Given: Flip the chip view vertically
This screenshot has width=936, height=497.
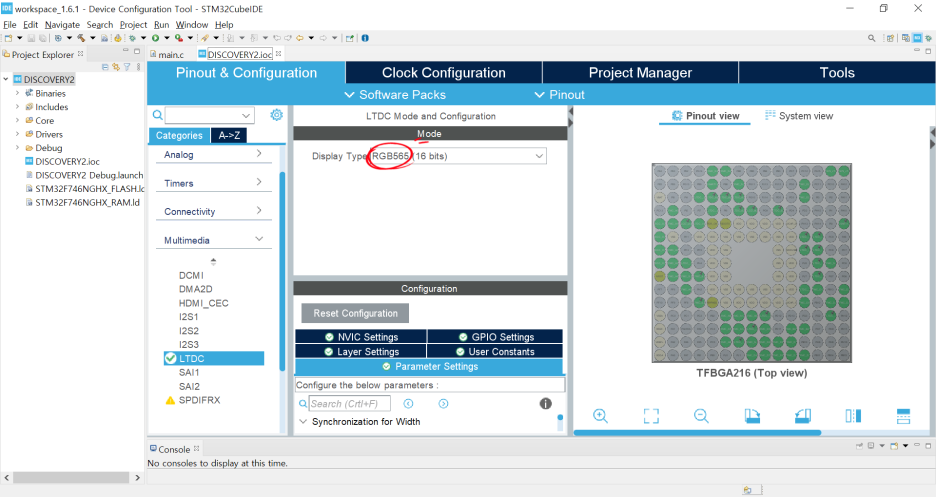Looking at the screenshot, I should coord(903,416).
